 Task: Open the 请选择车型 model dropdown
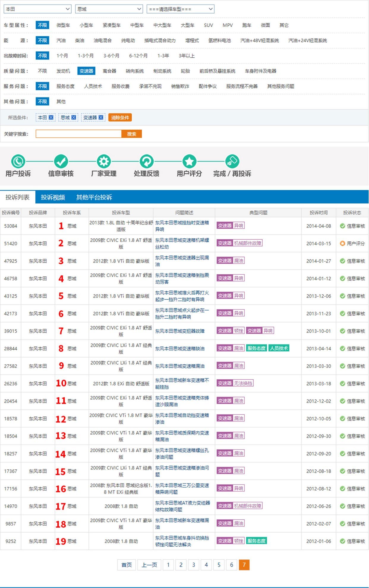tap(180, 9)
